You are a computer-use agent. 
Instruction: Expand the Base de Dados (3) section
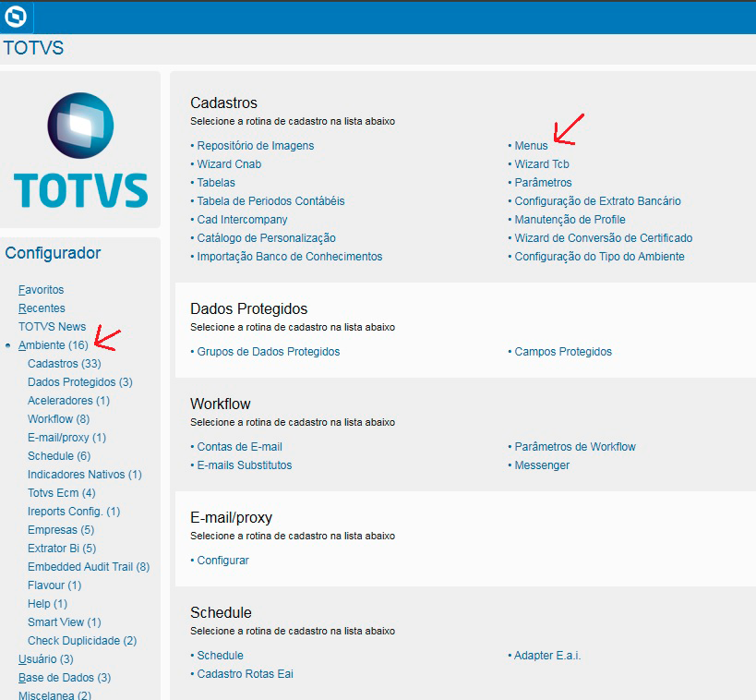(x=65, y=677)
